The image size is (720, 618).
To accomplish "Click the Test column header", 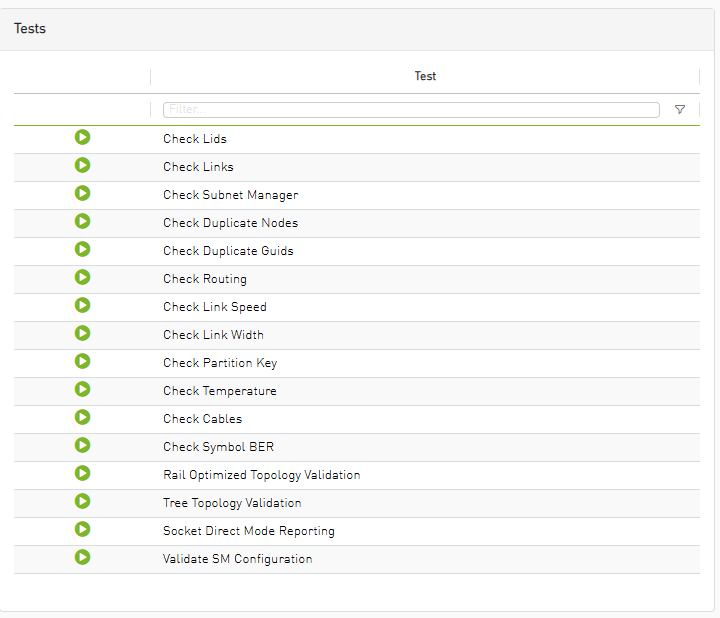I will (x=425, y=76).
